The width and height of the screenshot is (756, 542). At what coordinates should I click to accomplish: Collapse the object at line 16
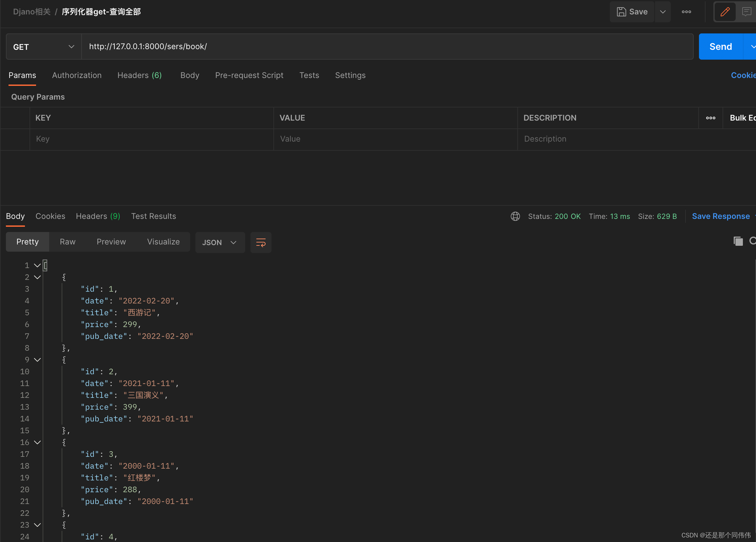coord(37,442)
